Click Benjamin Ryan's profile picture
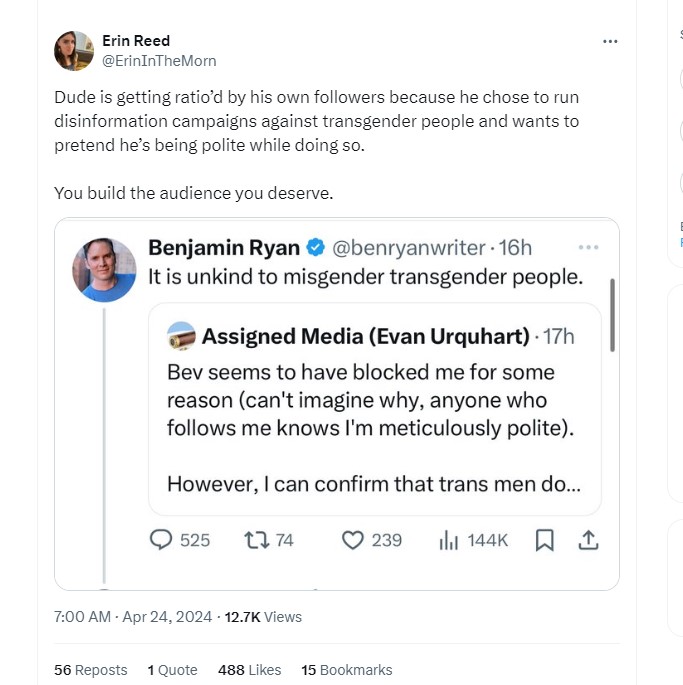This screenshot has width=683, height=685. (x=105, y=270)
